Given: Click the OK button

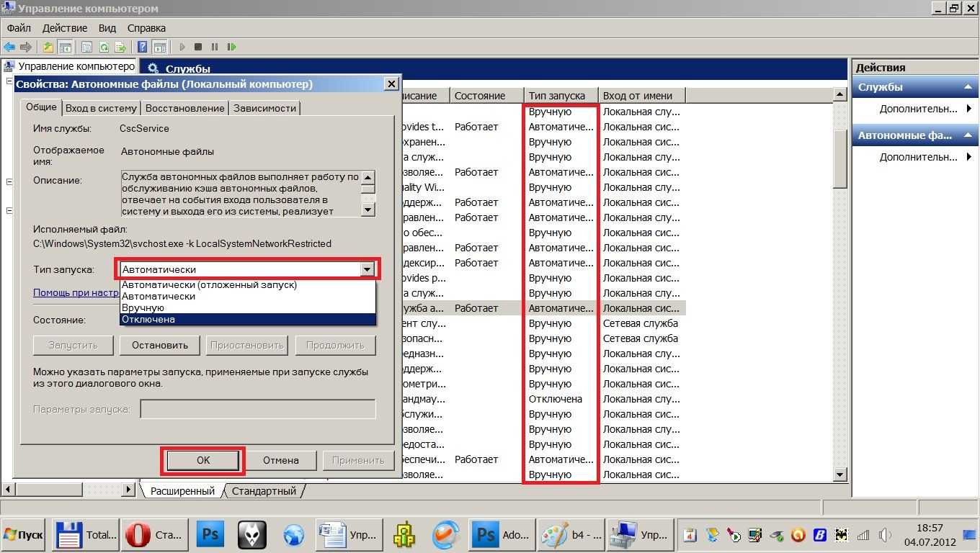Looking at the screenshot, I should tap(203, 460).
